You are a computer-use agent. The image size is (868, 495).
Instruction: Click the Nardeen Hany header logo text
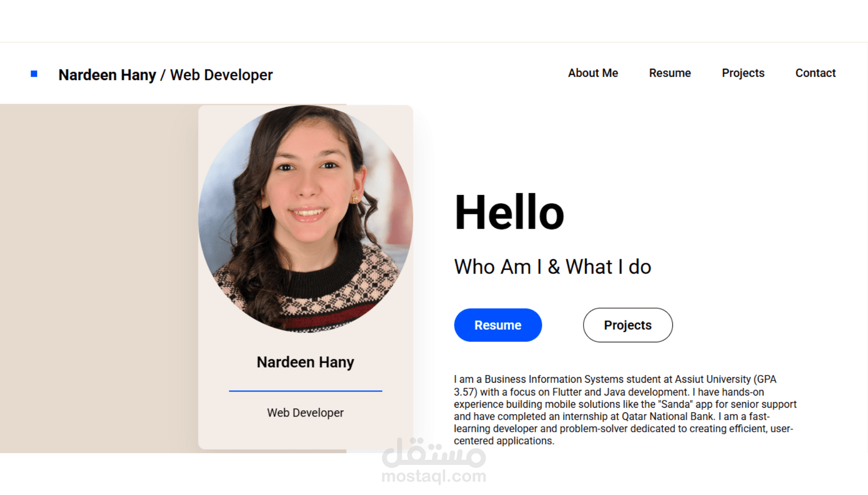coord(108,75)
